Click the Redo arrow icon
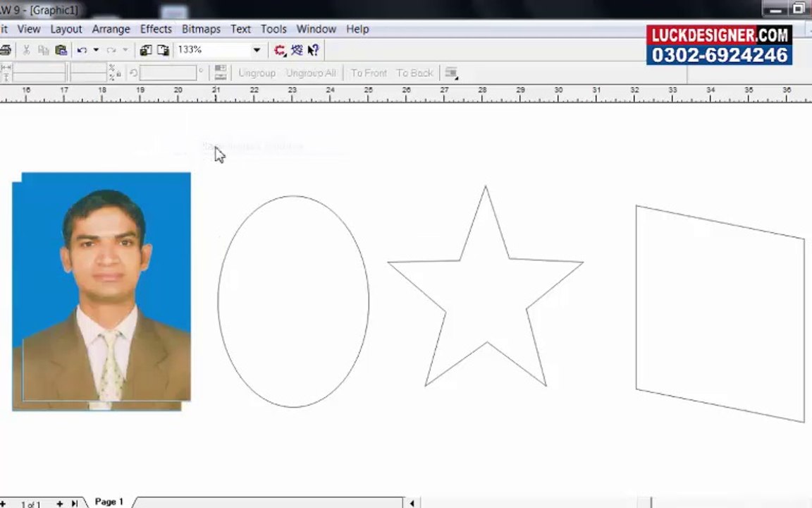 pyautogui.click(x=111, y=50)
